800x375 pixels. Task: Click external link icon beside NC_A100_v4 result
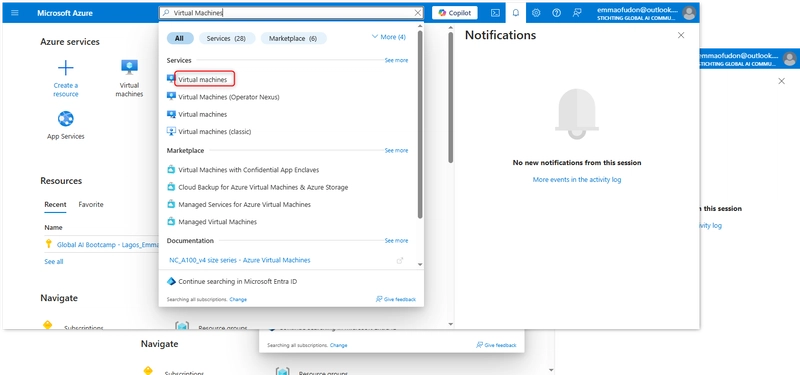click(400, 260)
